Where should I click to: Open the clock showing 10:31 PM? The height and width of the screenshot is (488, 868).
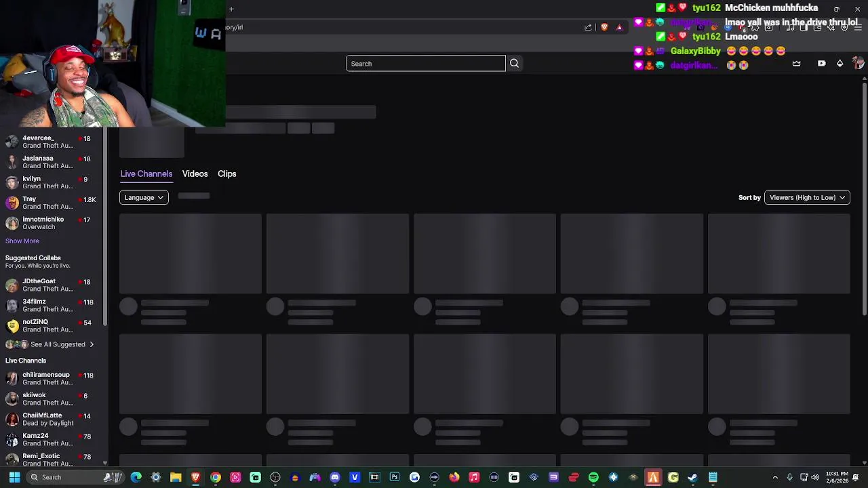837,477
